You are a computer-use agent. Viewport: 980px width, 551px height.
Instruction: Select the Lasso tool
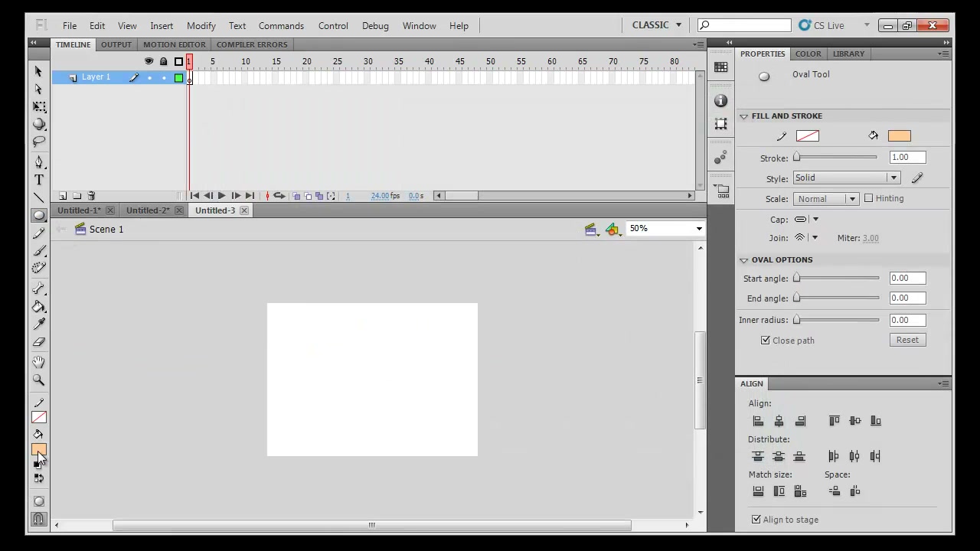(39, 142)
